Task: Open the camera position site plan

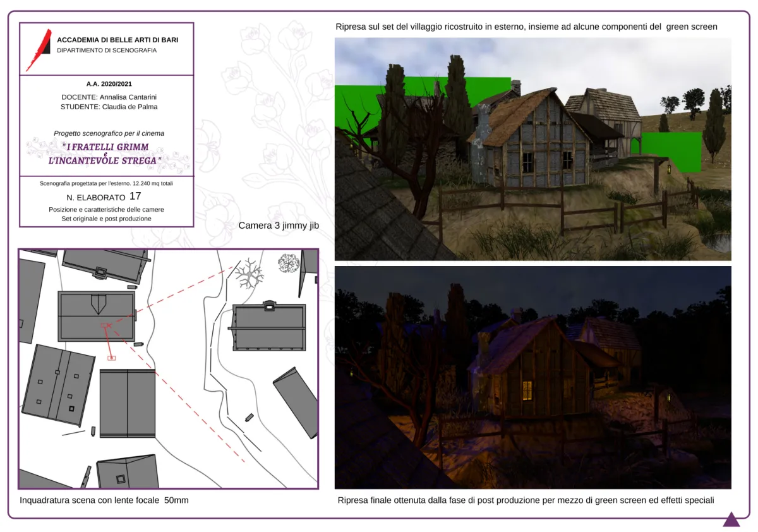Action: pyautogui.click(x=168, y=368)
